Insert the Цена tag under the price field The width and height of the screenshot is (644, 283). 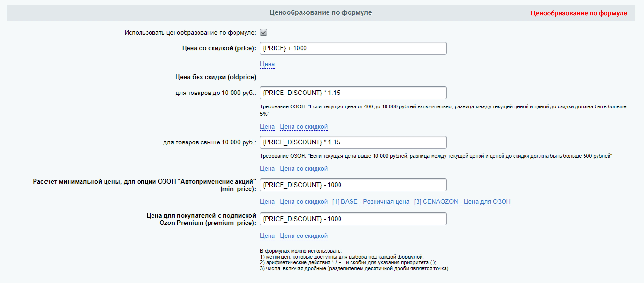(x=267, y=64)
